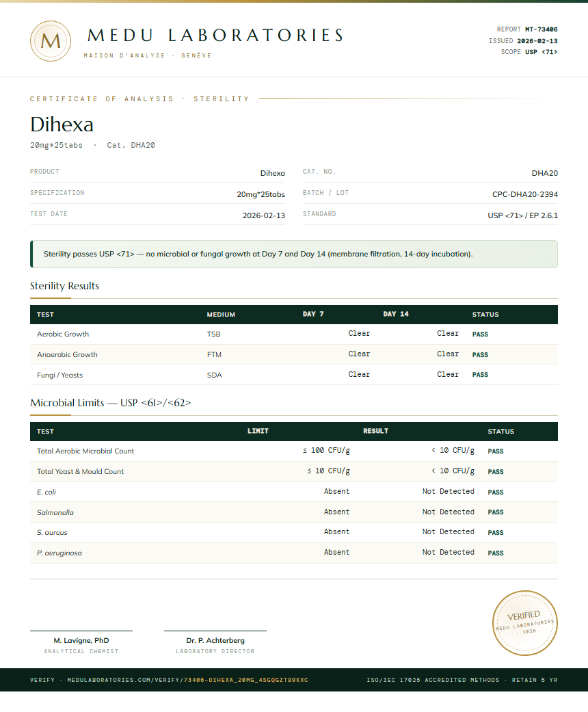Click the Cat. No. value DHA20
The height and width of the screenshot is (712, 588).
click(x=544, y=173)
